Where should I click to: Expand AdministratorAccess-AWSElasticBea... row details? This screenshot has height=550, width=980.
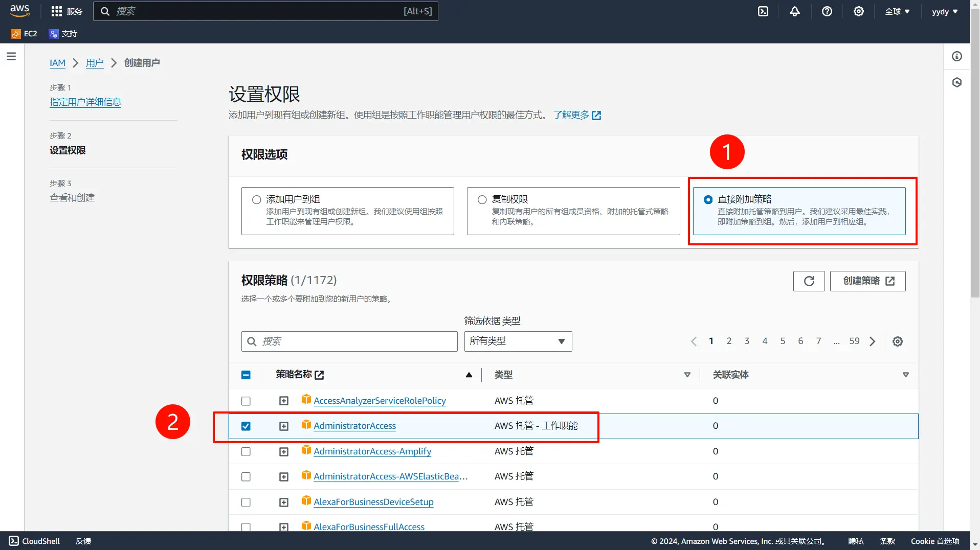(284, 477)
